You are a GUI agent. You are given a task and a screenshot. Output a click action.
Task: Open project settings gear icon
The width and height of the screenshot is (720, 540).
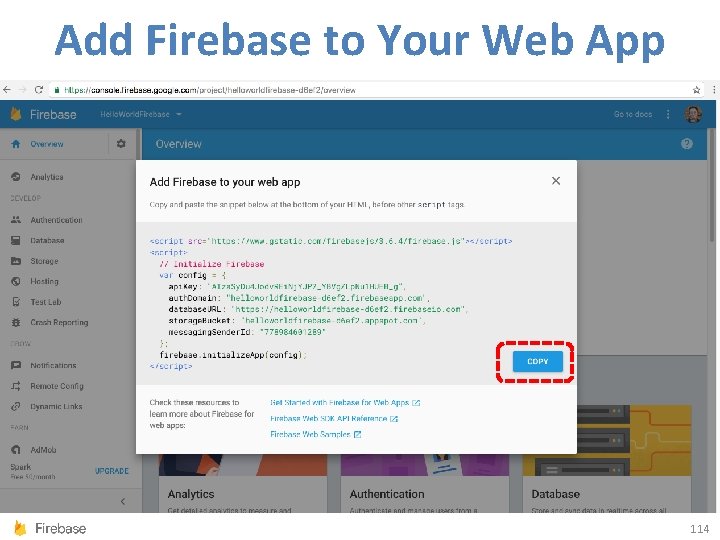121,144
